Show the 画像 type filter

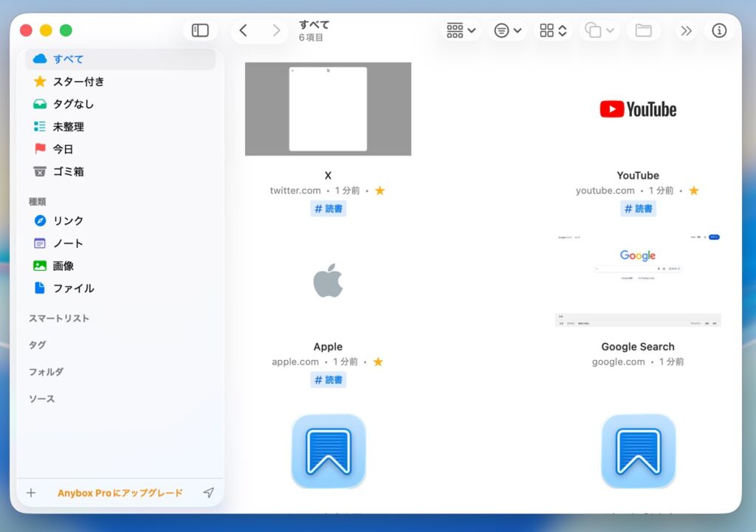click(63, 266)
